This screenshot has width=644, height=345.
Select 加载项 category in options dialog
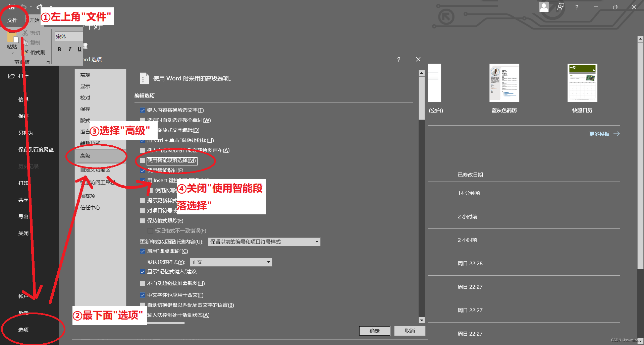coord(100,196)
